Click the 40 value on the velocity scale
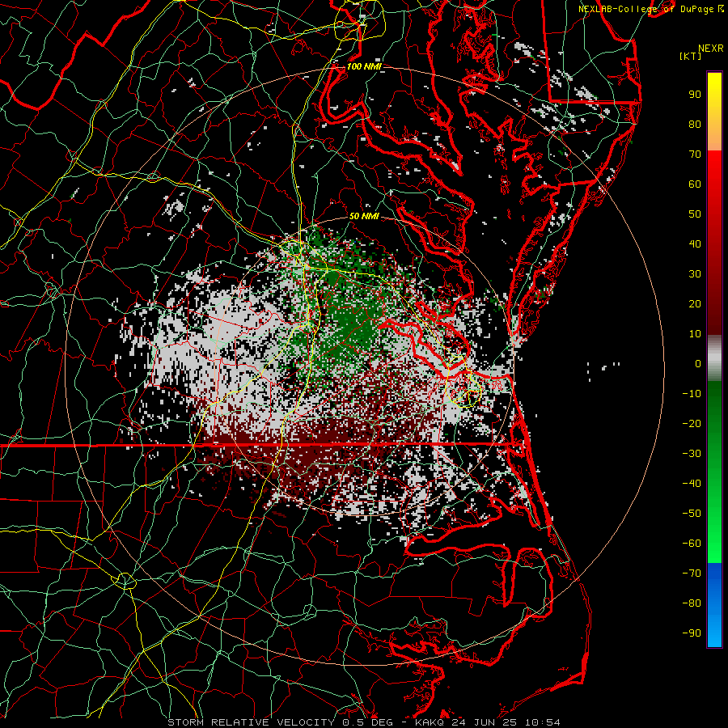This screenshot has width=728, height=728. [695, 243]
